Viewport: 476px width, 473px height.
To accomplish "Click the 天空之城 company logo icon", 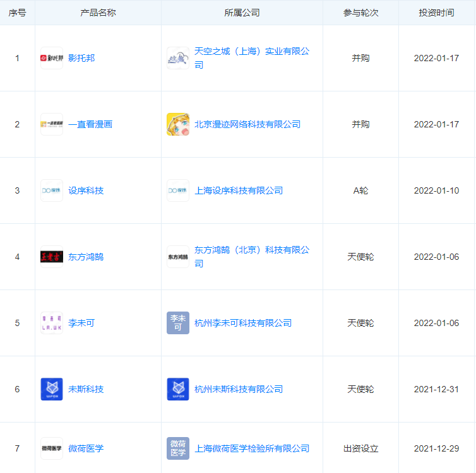I will [x=178, y=58].
